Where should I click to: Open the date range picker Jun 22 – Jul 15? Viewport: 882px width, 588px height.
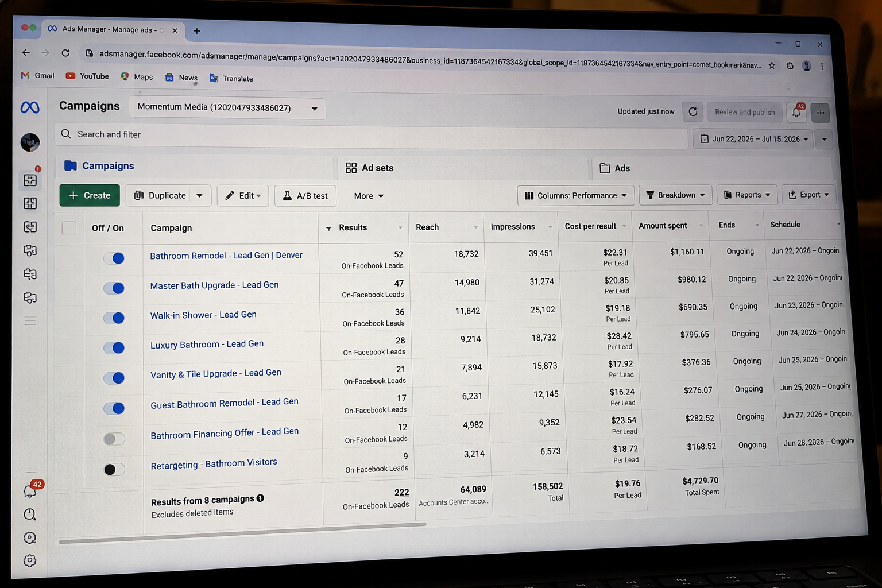pos(753,139)
